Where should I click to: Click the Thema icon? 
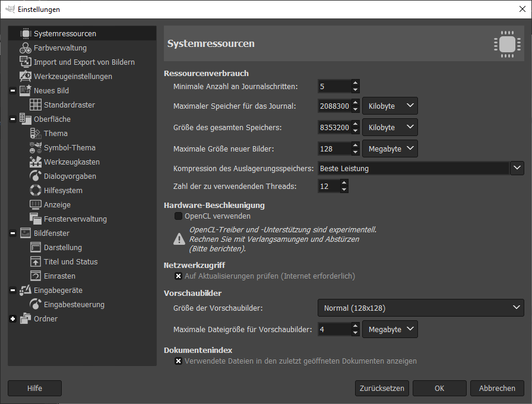(36, 134)
